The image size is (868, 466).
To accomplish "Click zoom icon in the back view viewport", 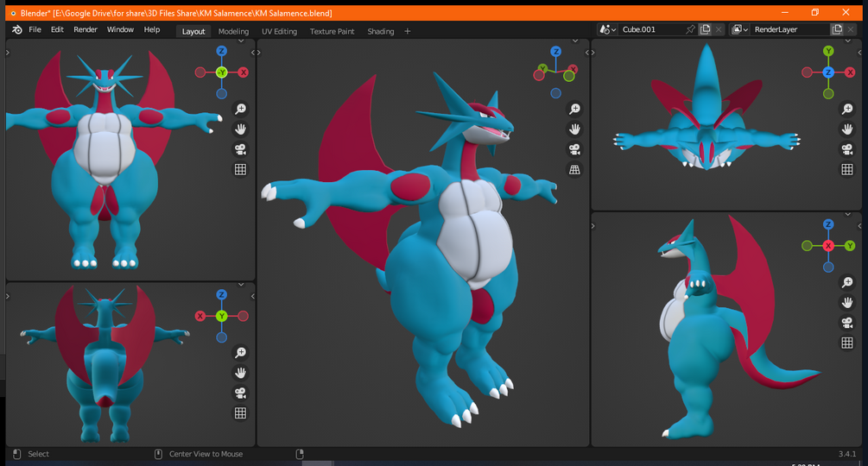I will pos(240,353).
